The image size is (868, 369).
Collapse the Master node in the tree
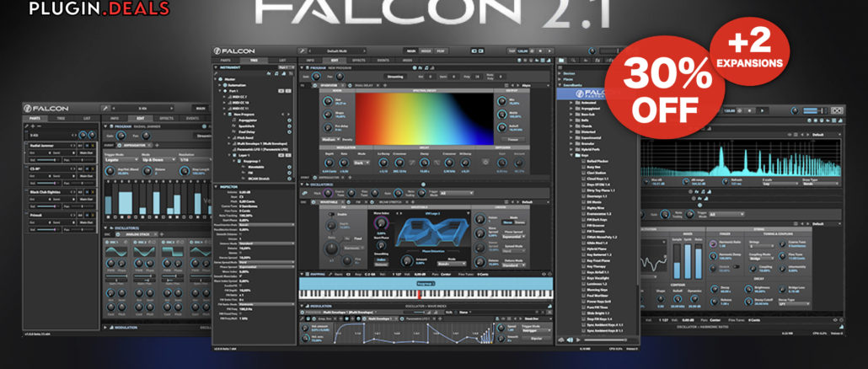coord(217,78)
